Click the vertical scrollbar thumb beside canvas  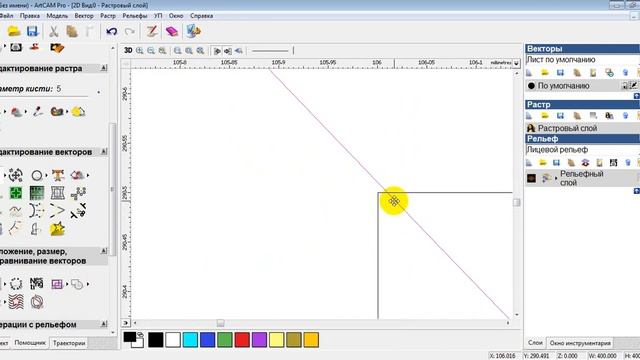coord(517,202)
